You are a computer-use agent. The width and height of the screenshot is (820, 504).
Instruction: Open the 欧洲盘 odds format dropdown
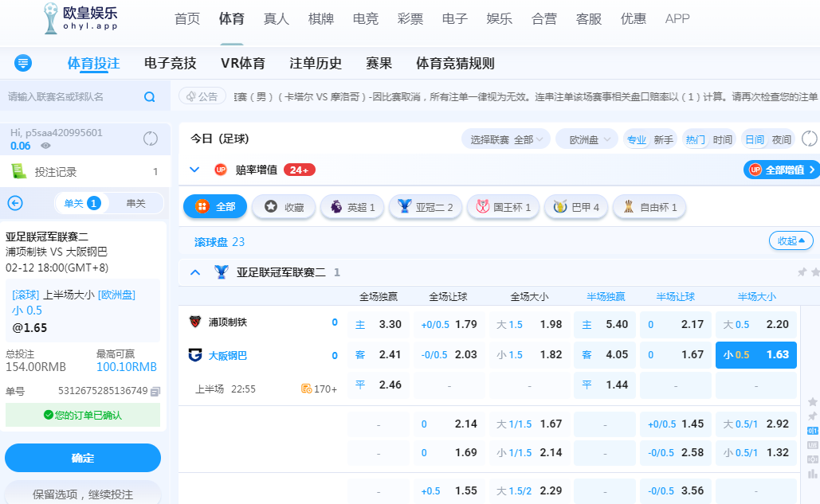point(587,139)
